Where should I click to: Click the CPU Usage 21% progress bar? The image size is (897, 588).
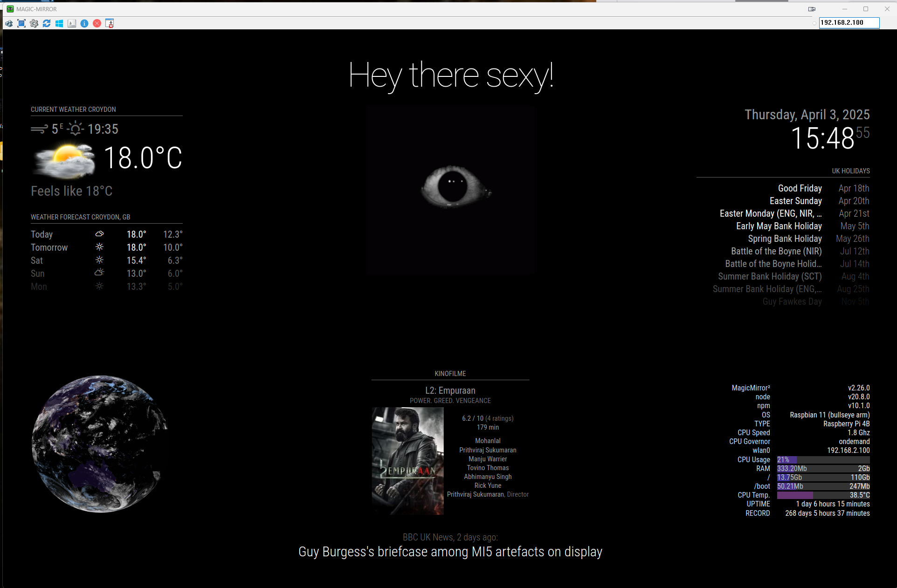click(x=823, y=459)
